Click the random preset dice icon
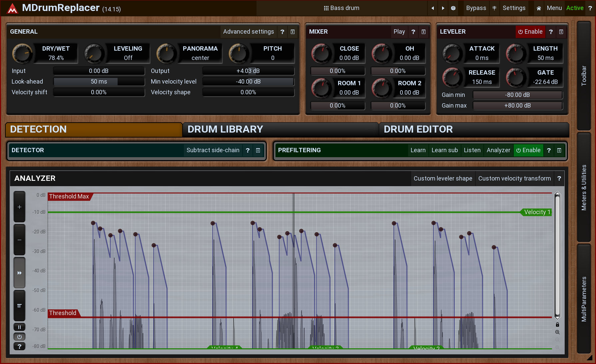 pyautogui.click(x=453, y=8)
